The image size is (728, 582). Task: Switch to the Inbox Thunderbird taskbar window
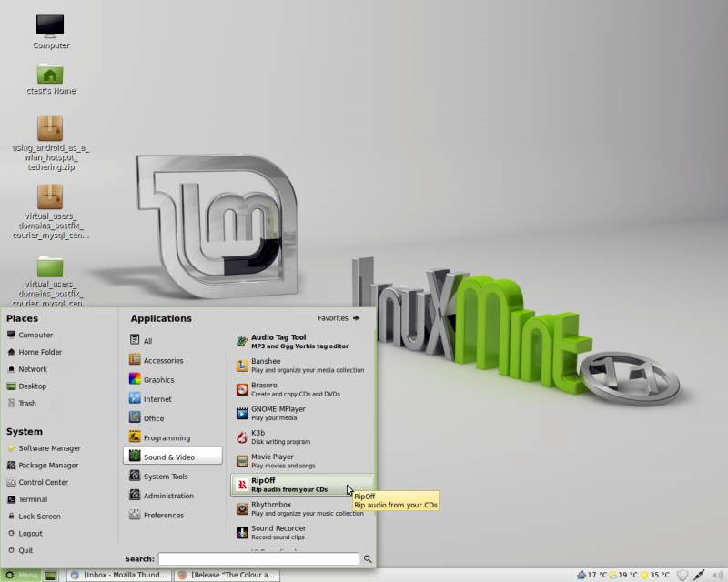pos(118,575)
